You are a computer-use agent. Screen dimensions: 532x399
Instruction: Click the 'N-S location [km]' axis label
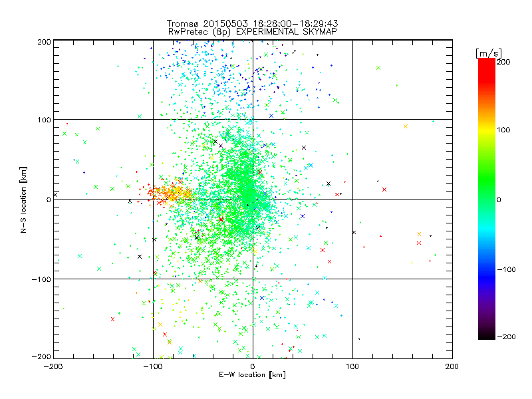[x=23, y=200]
